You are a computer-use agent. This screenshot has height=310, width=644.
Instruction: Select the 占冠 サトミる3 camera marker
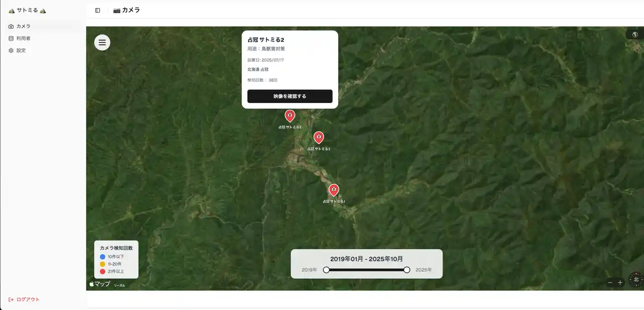point(318,137)
